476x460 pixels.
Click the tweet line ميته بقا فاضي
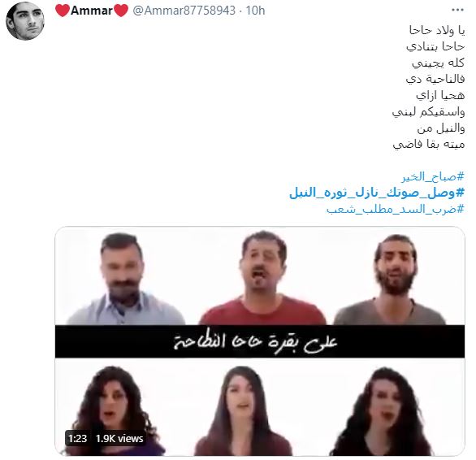tap(429, 144)
